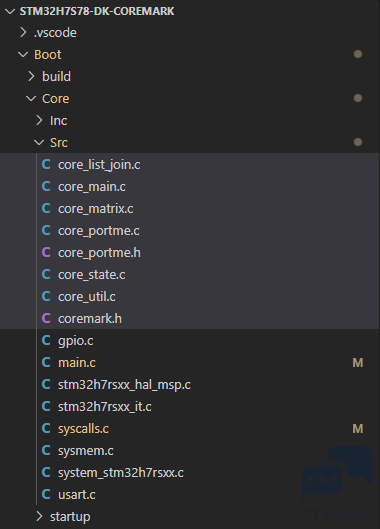Open the file sysmem.c
This screenshot has height=529, width=380.
(86, 451)
